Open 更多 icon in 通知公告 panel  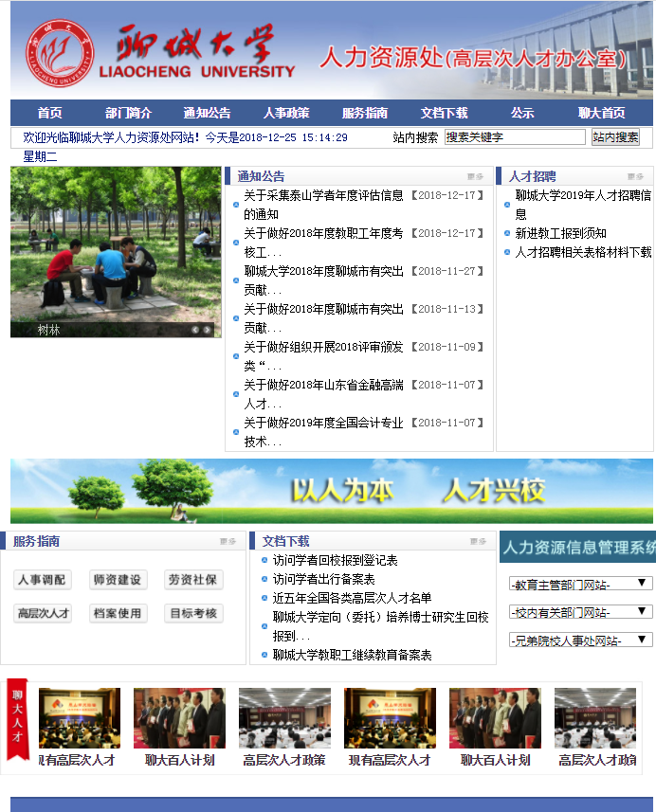click(475, 176)
